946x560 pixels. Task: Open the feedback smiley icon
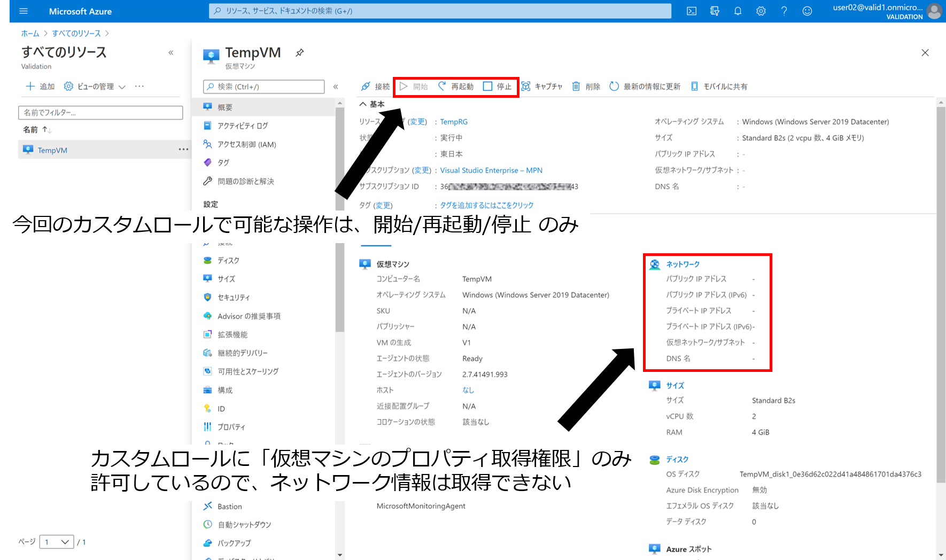pos(807,11)
